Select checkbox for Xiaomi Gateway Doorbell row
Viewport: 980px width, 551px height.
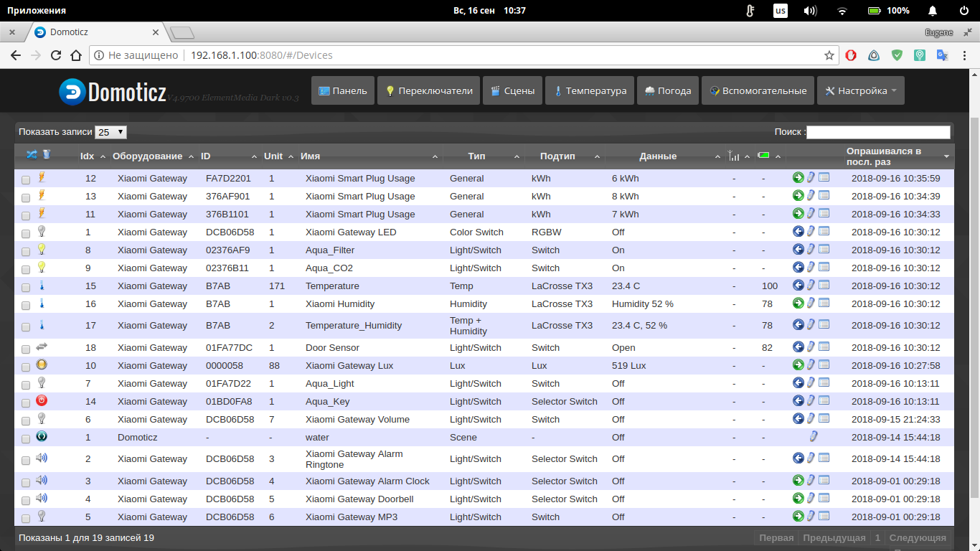pos(26,500)
